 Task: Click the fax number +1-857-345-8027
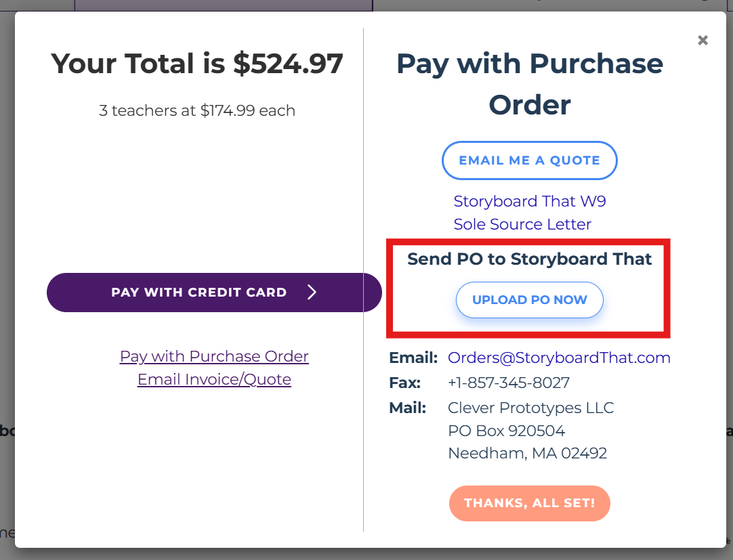508,383
